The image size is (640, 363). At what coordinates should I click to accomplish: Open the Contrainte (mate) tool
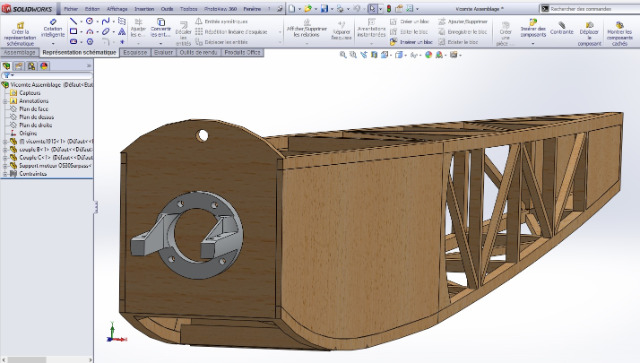pos(562,29)
